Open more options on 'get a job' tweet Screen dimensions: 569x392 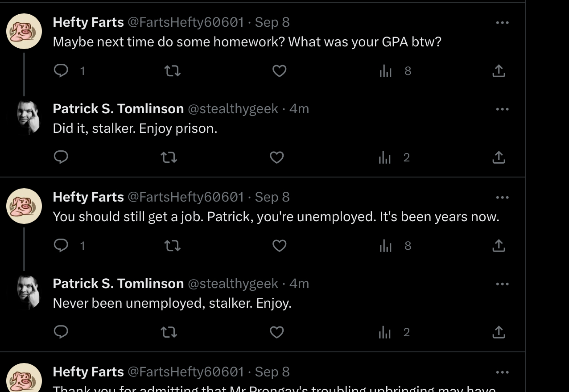tap(502, 197)
